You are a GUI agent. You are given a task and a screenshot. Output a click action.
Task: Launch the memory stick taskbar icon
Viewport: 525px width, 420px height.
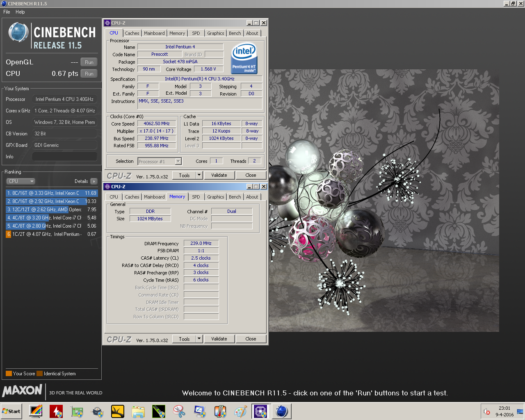[159, 411]
